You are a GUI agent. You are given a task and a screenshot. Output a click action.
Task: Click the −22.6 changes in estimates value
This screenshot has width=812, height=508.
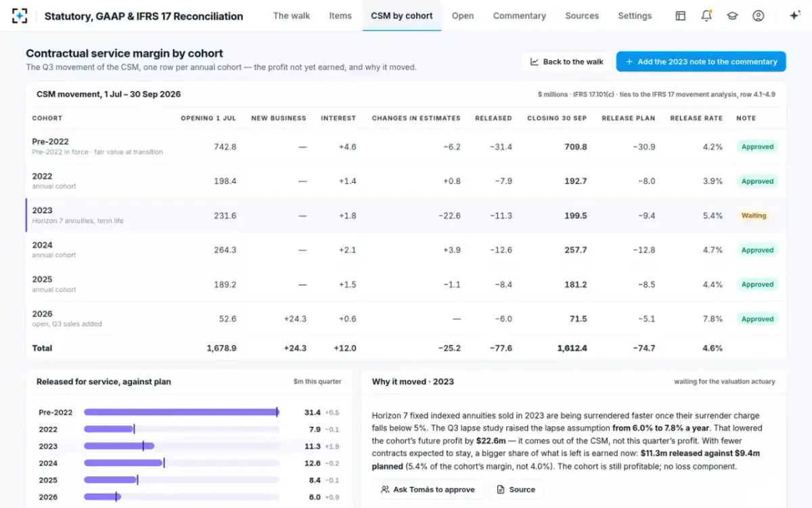pyautogui.click(x=449, y=215)
